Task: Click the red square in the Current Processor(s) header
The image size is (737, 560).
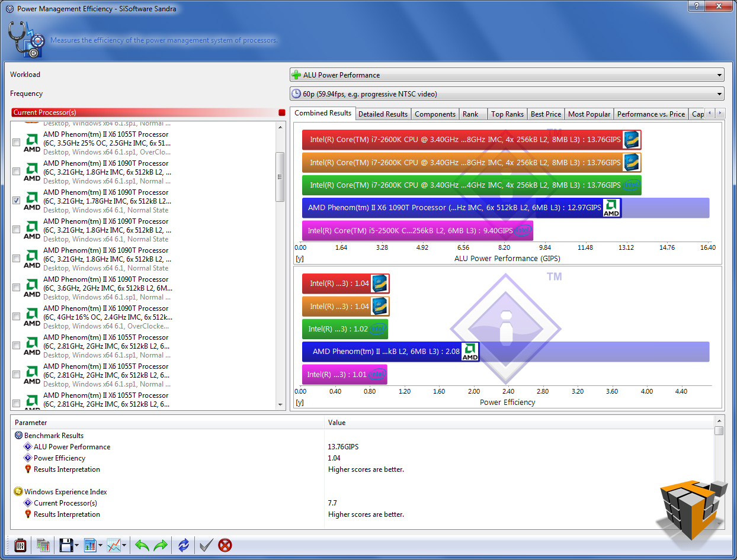Action: pos(282,112)
